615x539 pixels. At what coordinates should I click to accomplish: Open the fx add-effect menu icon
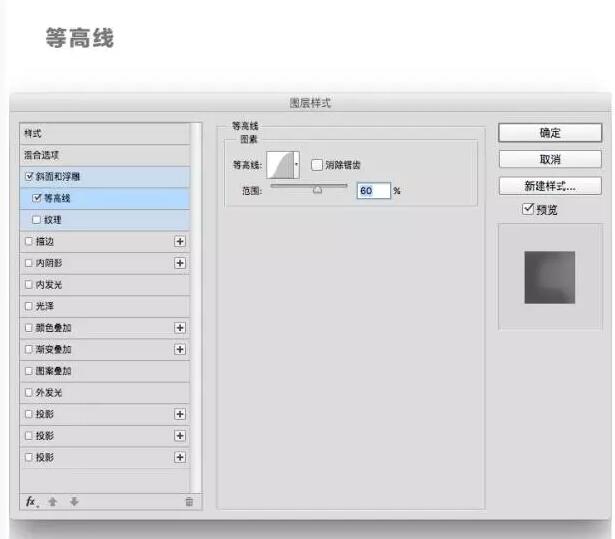pyautogui.click(x=31, y=501)
